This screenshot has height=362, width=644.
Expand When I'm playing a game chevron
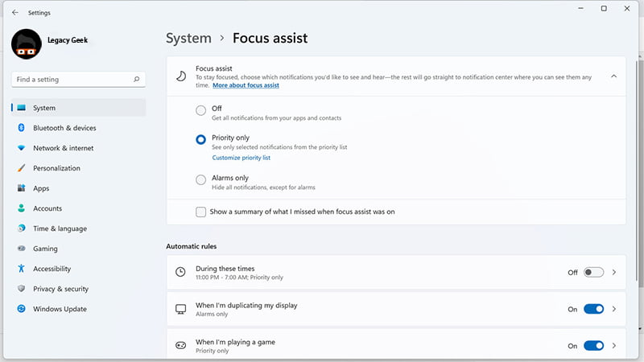[614, 346]
